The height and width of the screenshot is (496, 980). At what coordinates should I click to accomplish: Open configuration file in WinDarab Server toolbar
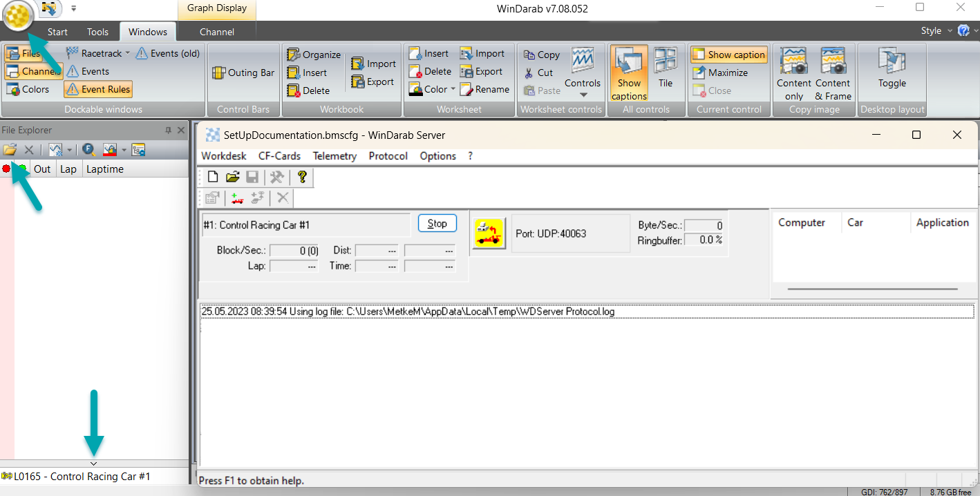point(232,178)
